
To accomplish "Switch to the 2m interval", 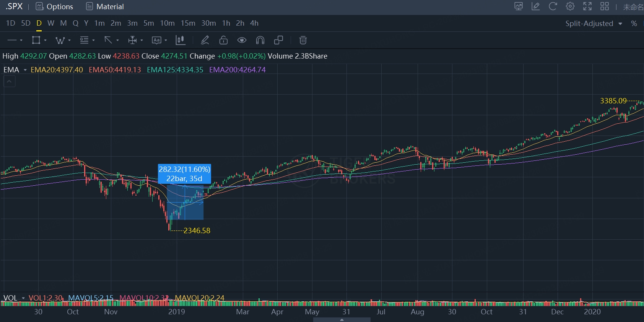I will (x=116, y=23).
